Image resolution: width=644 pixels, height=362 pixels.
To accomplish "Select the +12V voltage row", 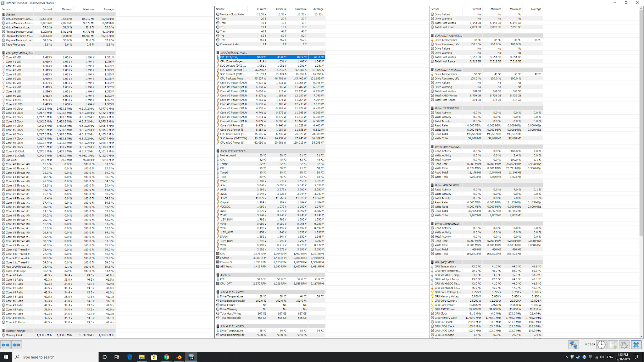I will click(x=270, y=198).
